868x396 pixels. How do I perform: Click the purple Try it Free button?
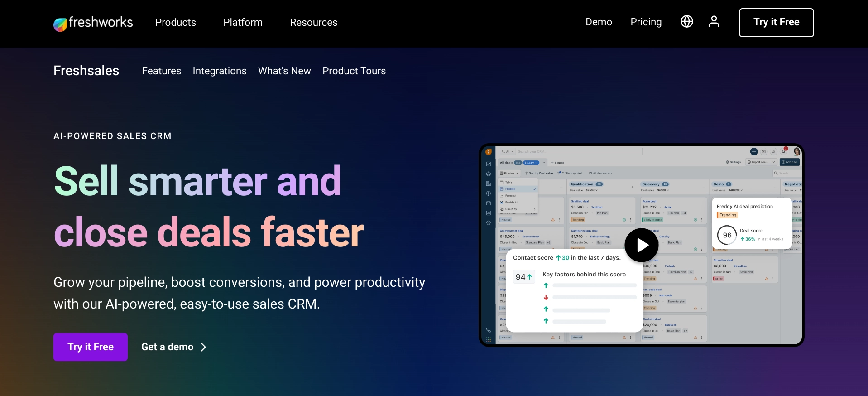click(91, 347)
